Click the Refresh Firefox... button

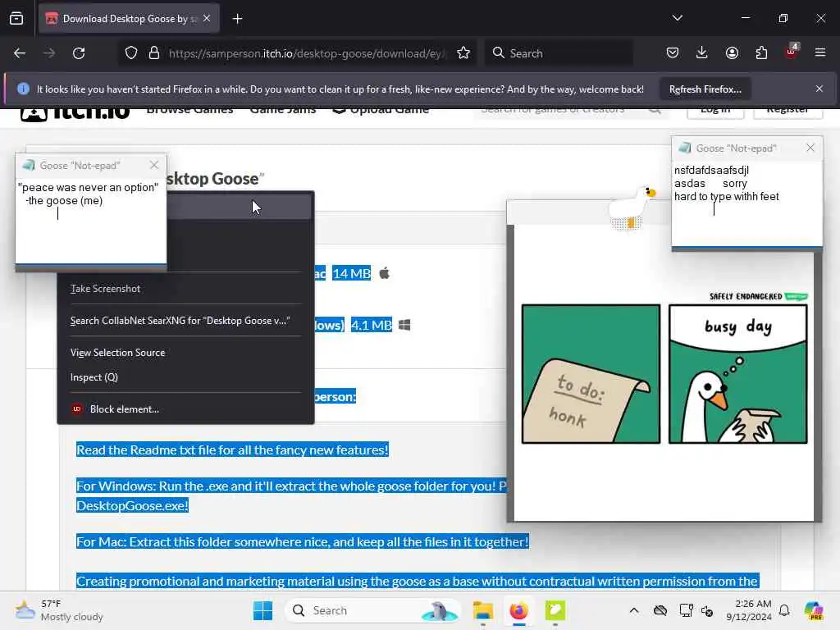705,89
